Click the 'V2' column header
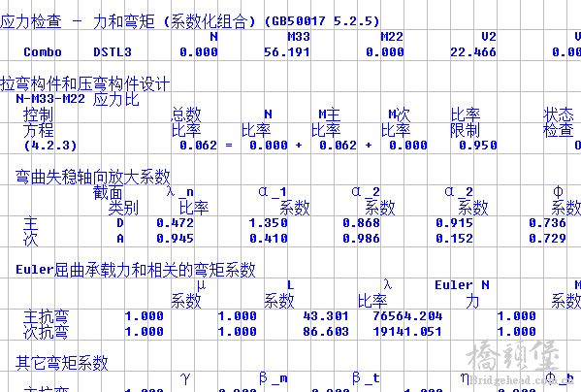Image resolution: width=581 pixels, height=392 pixels. [489, 37]
